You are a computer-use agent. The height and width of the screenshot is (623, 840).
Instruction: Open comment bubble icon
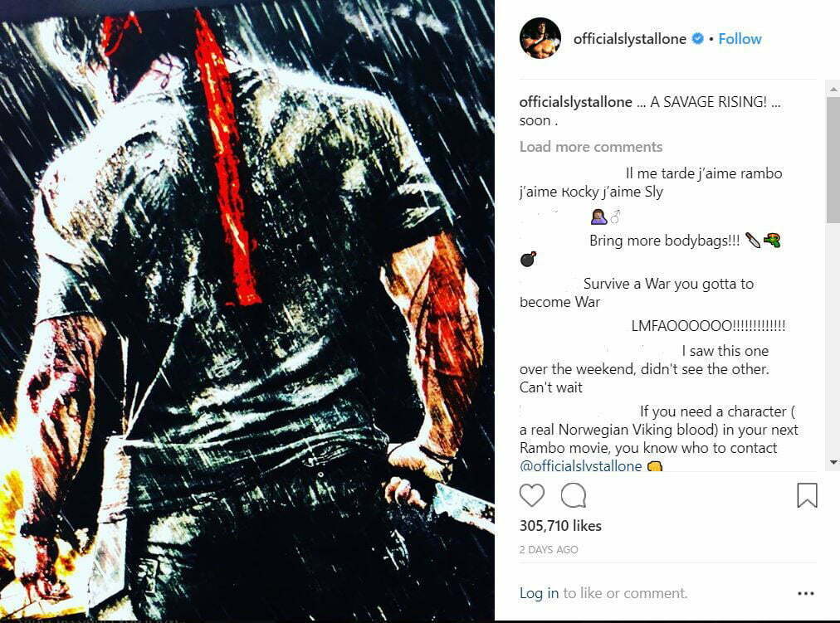coord(574,495)
